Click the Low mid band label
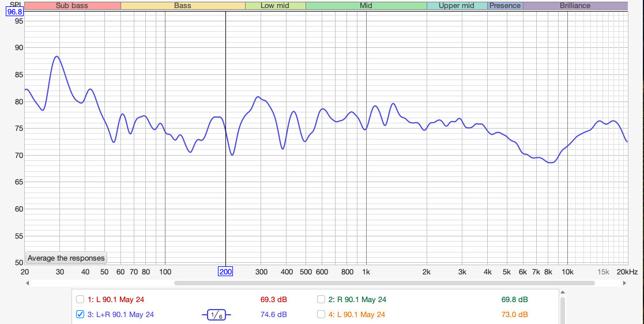The height and width of the screenshot is (324, 644). point(275,6)
